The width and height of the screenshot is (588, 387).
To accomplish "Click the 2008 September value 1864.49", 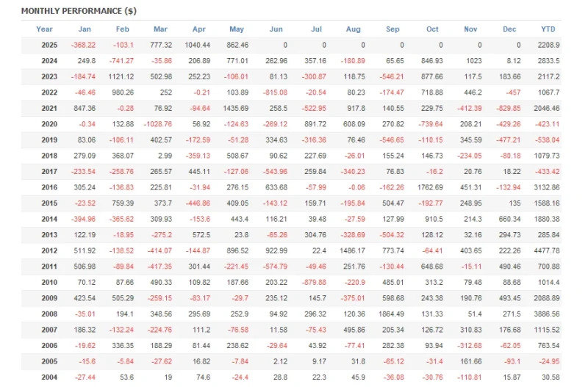I will 391,314.
